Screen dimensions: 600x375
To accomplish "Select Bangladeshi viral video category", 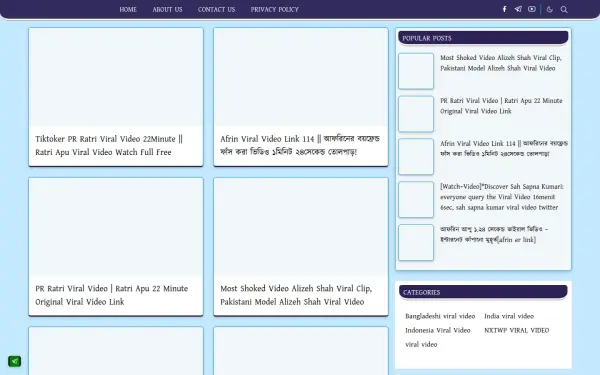I will pos(440,316).
